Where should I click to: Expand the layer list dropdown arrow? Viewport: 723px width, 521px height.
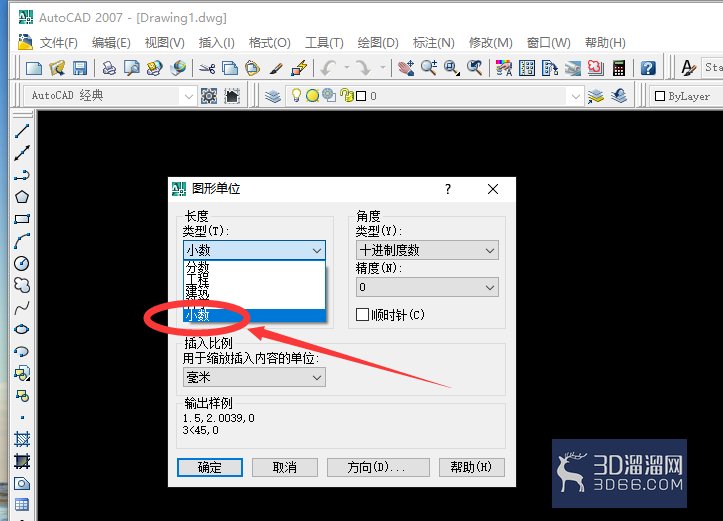click(575, 96)
